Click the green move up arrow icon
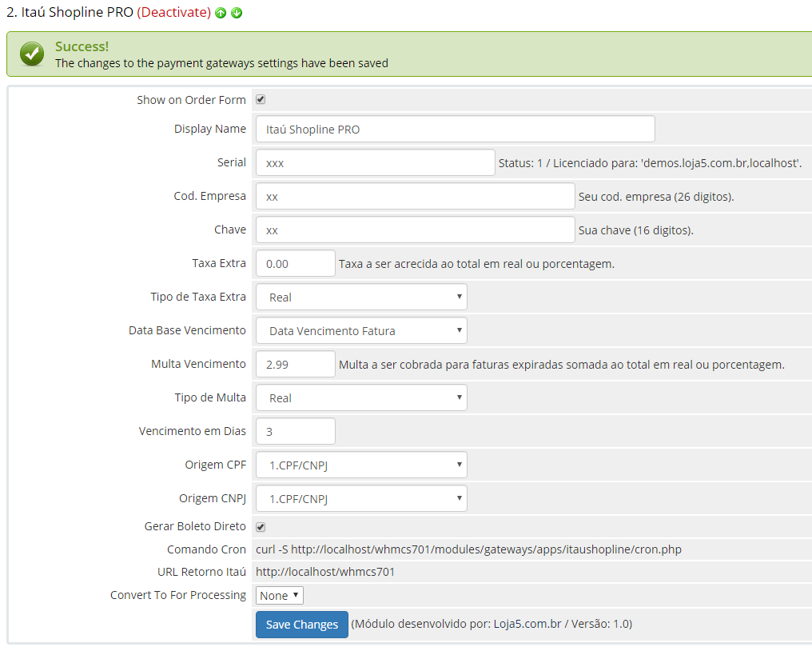This screenshot has width=812, height=647. coord(221,14)
